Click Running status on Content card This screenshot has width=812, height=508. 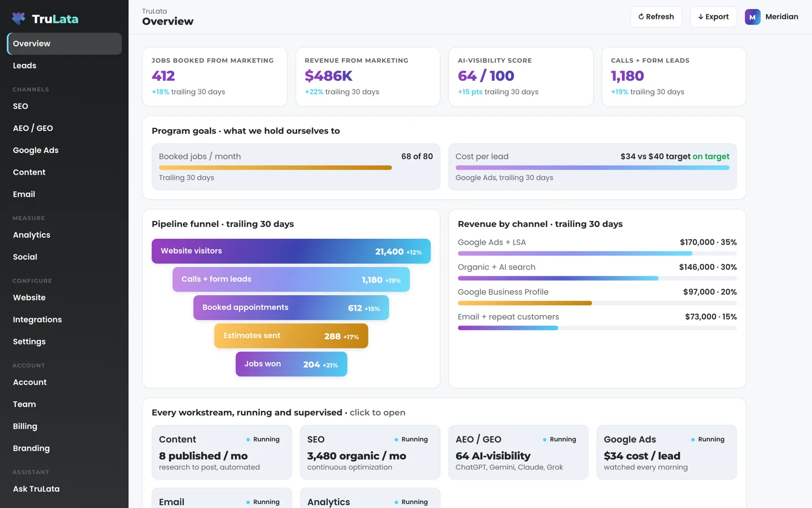click(263, 439)
